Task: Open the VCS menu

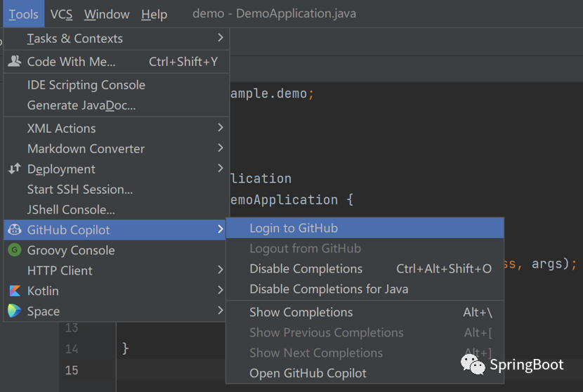Action: pos(61,14)
